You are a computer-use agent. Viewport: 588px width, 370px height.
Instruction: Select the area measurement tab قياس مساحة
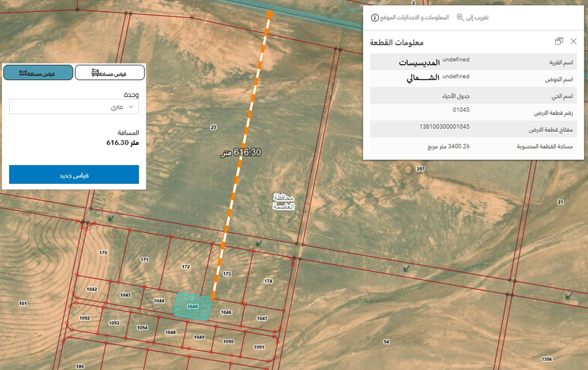[110, 72]
